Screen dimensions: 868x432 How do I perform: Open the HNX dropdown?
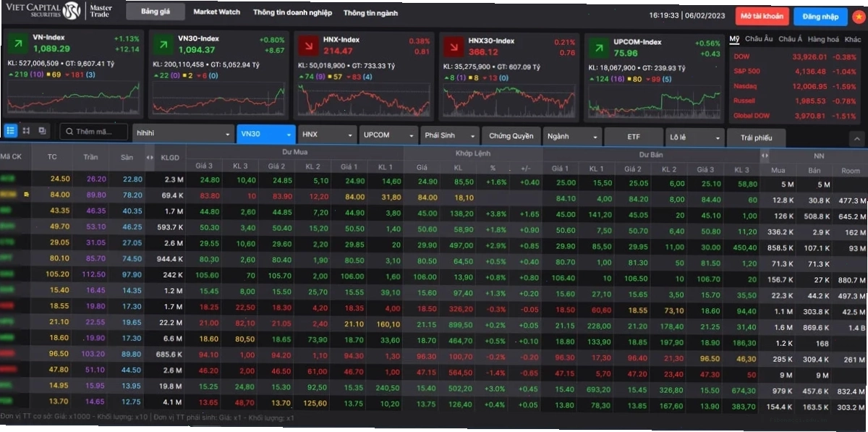pos(328,135)
